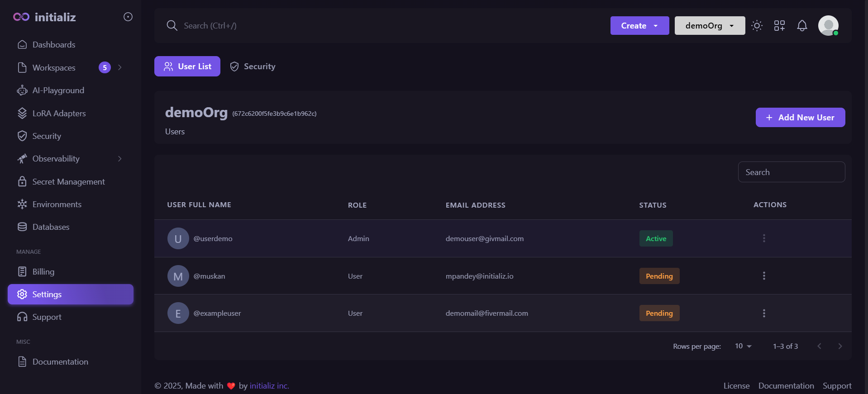Expand the Observability submenu chevron
This screenshot has height=394, width=868.
120,159
